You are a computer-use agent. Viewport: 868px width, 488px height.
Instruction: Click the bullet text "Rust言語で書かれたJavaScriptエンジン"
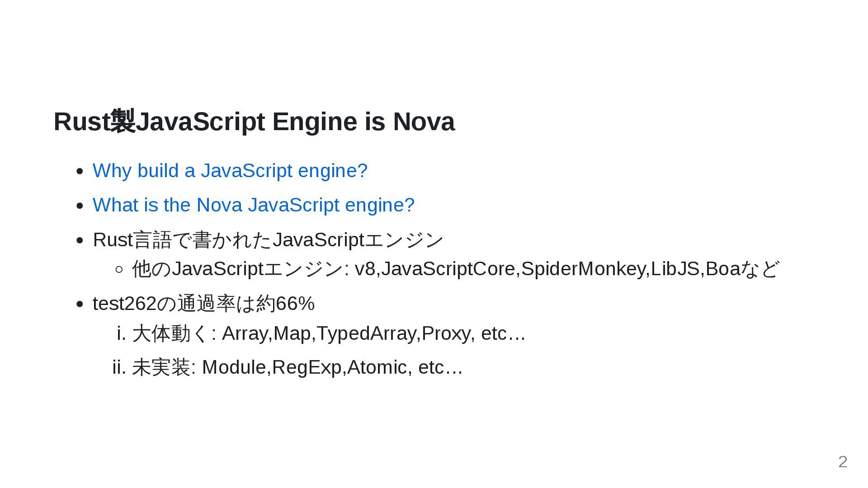click(x=268, y=240)
